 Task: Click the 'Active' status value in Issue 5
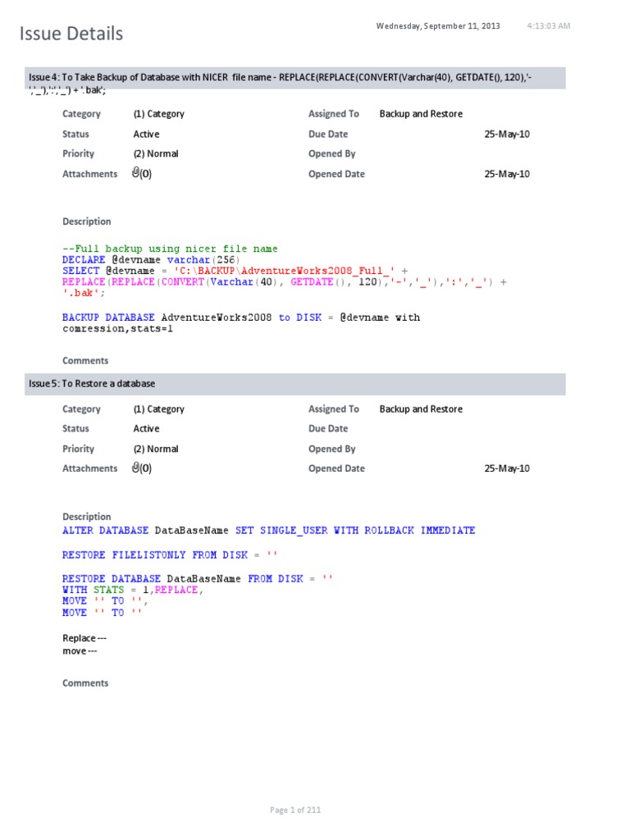(146, 428)
